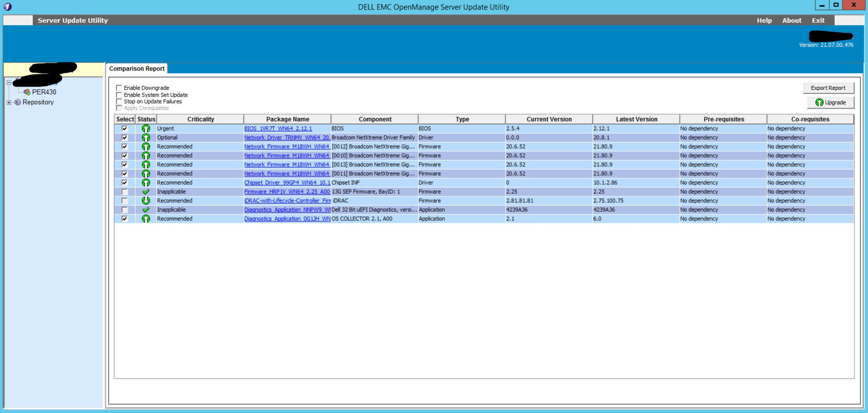This screenshot has height=413, width=868.
Task: Click the Upgrade button
Action: (830, 102)
